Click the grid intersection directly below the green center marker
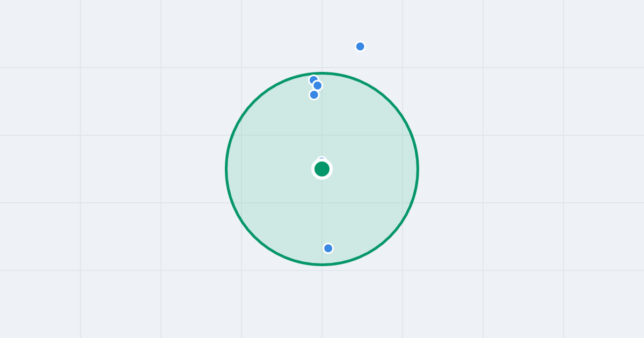 (322, 203)
